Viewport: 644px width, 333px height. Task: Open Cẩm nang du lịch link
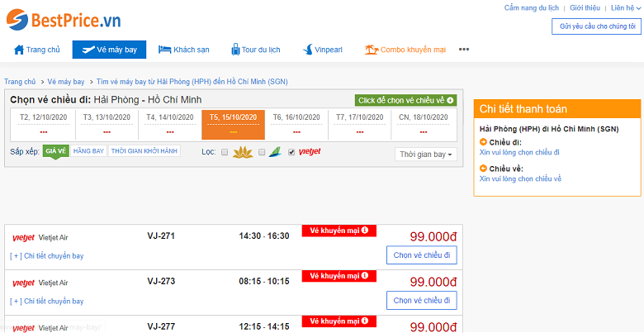pos(532,7)
